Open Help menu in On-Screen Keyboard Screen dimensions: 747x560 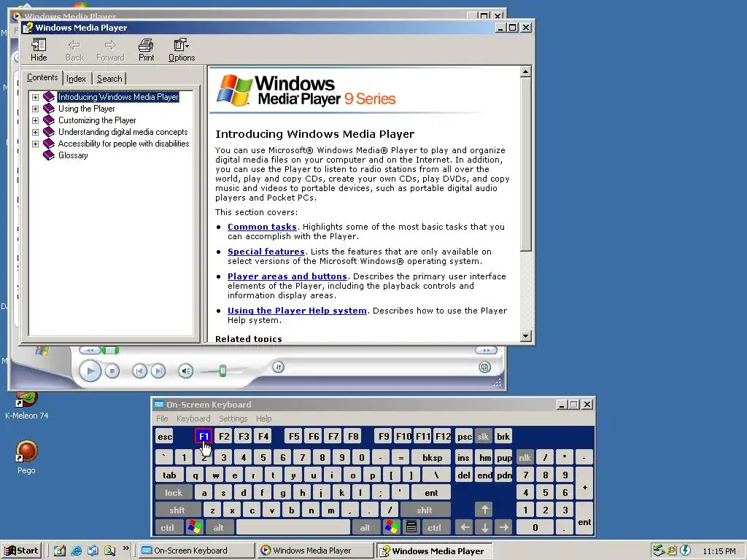[263, 419]
